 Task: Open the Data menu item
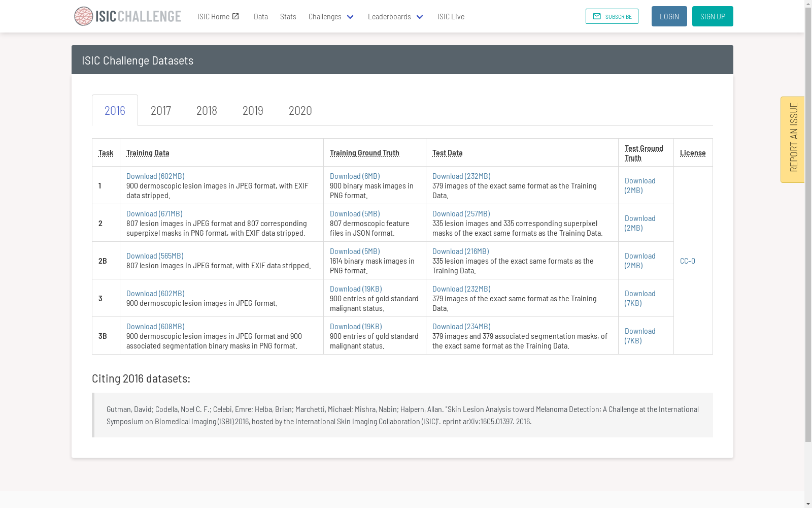pos(261,16)
